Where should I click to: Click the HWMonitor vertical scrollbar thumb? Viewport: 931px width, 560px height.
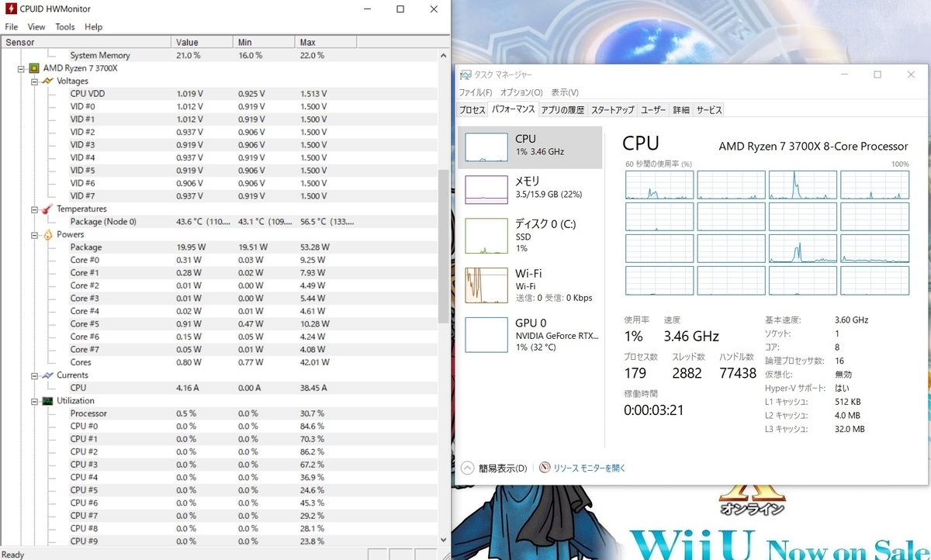tap(444, 246)
